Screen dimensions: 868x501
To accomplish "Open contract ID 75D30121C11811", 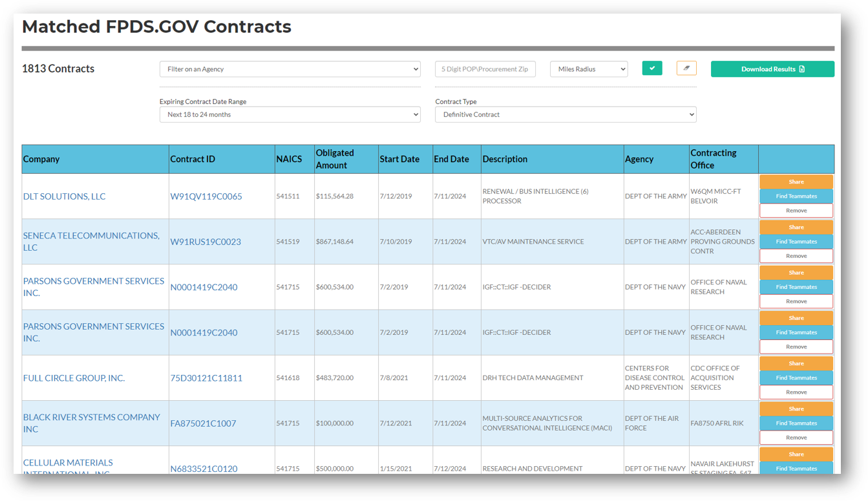I will pyautogui.click(x=206, y=378).
